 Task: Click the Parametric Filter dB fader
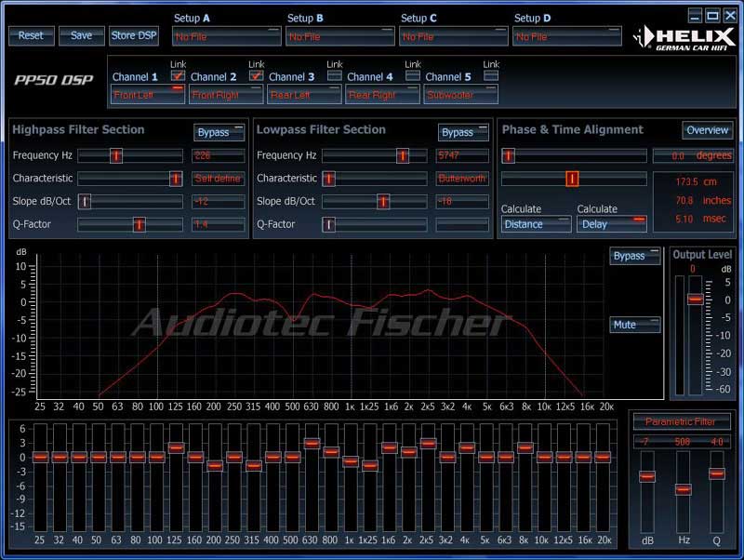[647, 476]
